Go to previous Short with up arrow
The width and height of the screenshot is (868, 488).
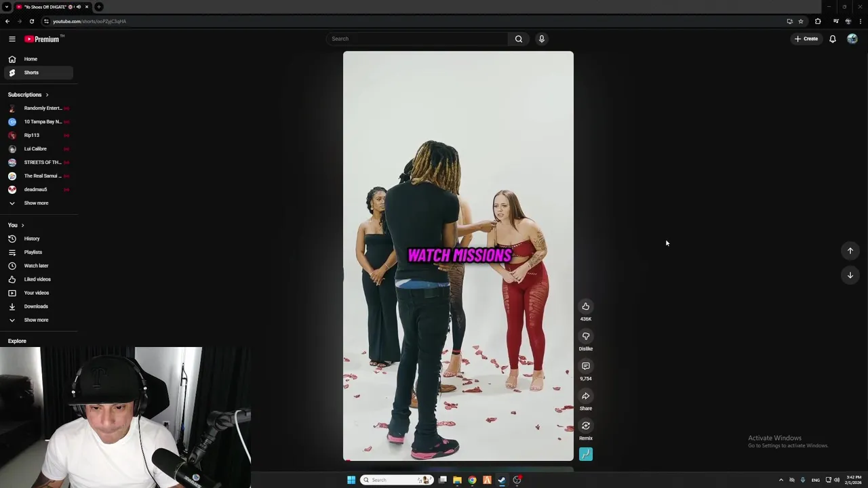coord(850,251)
